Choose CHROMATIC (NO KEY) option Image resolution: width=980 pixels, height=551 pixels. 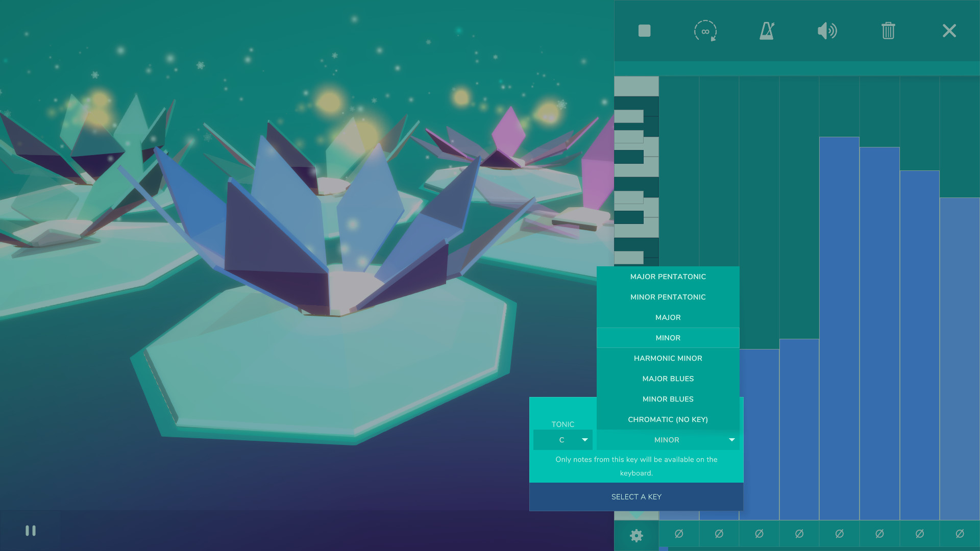point(668,419)
